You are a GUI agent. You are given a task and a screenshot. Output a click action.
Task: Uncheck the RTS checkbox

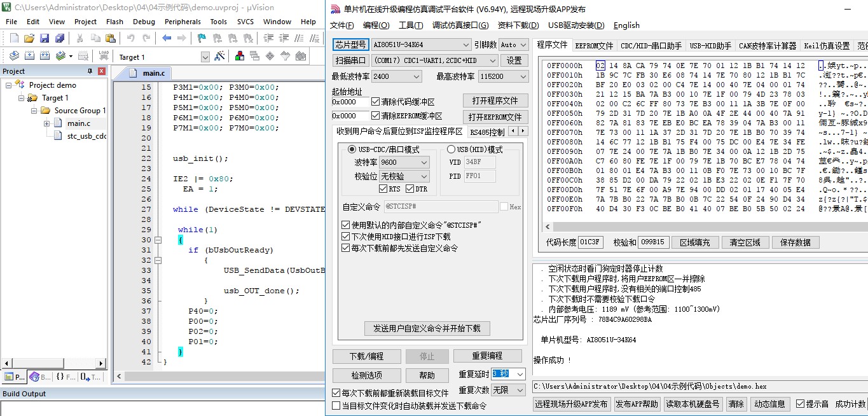tap(383, 189)
